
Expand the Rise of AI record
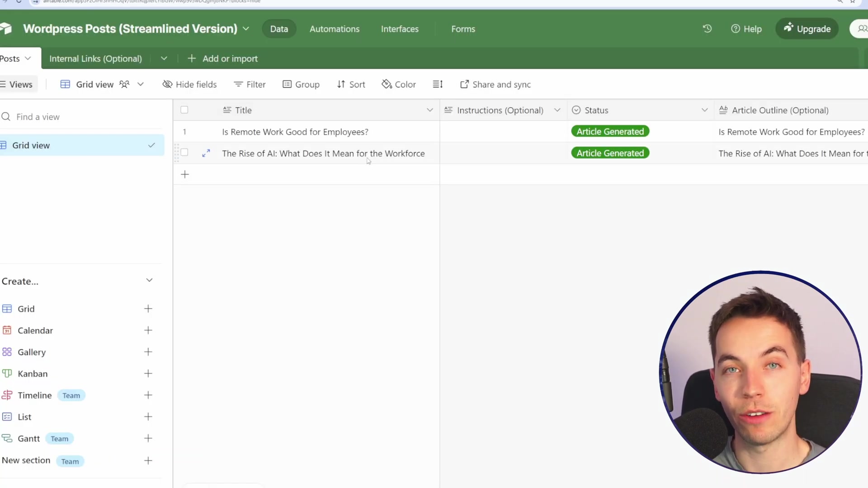206,154
